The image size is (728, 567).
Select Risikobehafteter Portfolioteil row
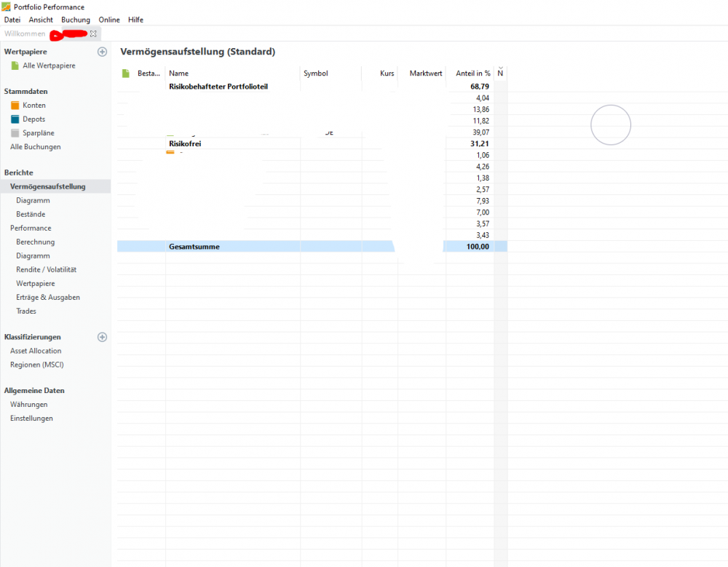pyautogui.click(x=312, y=87)
